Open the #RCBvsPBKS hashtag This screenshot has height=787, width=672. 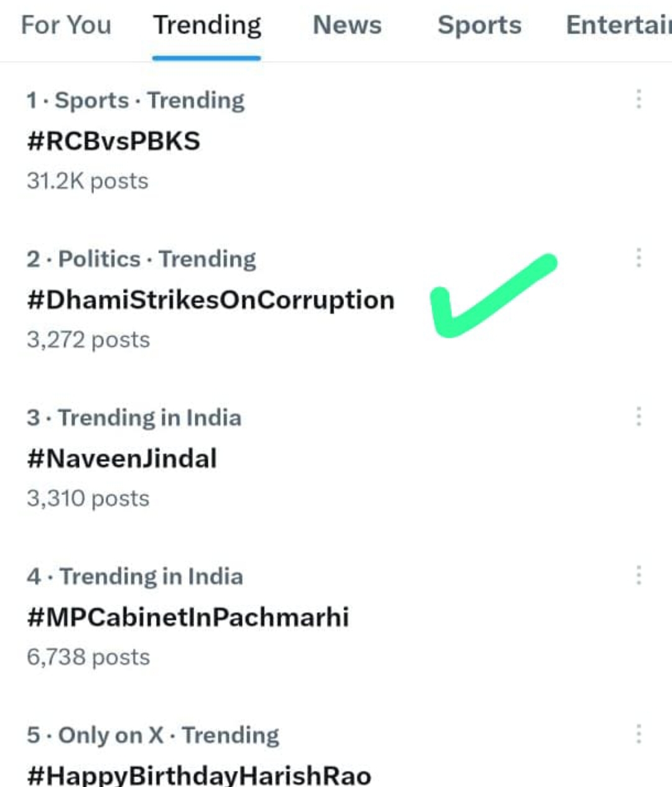[x=113, y=141]
